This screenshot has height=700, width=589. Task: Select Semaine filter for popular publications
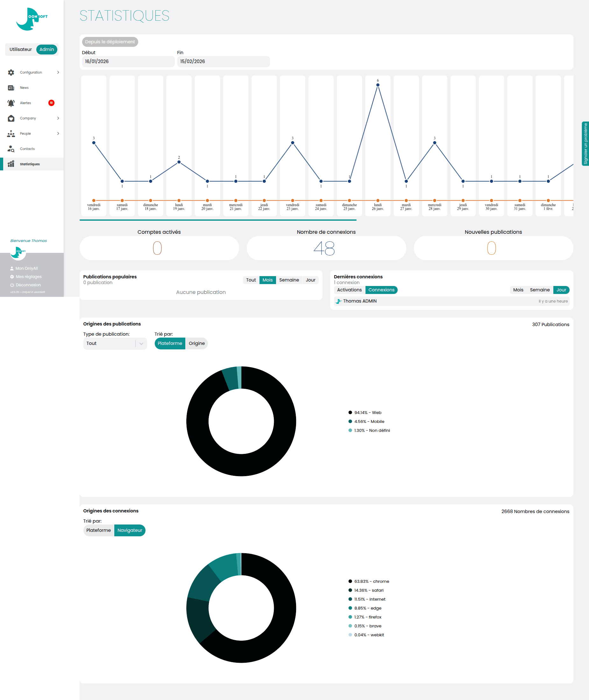[289, 280]
